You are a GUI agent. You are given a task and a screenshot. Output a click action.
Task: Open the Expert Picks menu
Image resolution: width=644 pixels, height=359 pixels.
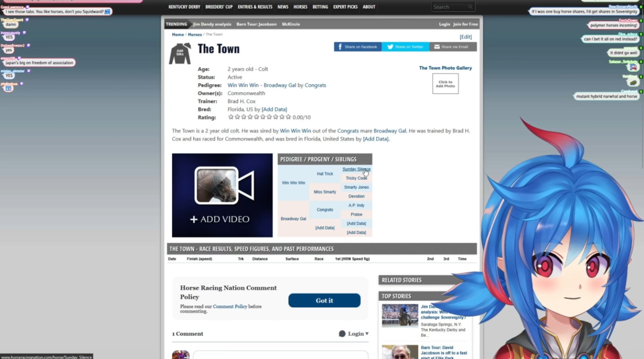(345, 7)
